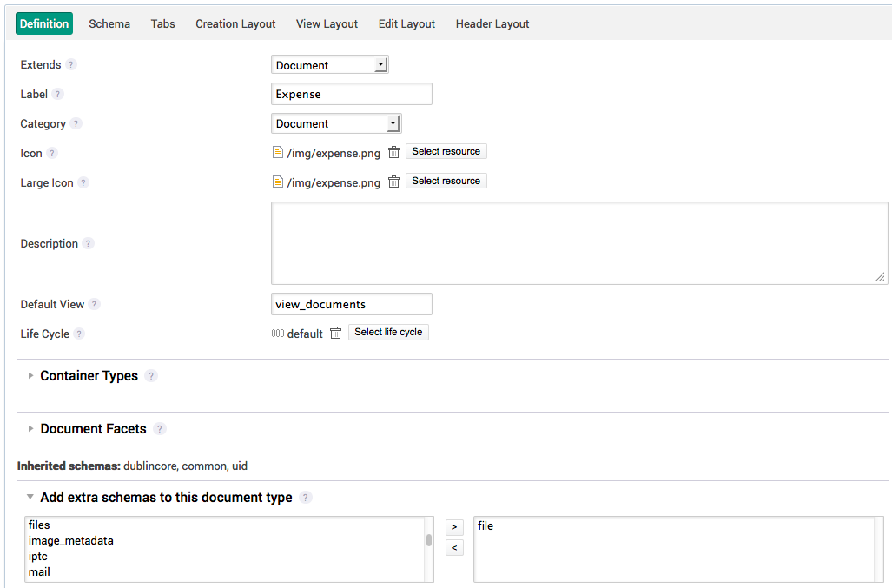Click the Document Facets help icon
Image resolution: width=892 pixels, height=588 pixels.
[x=159, y=428]
